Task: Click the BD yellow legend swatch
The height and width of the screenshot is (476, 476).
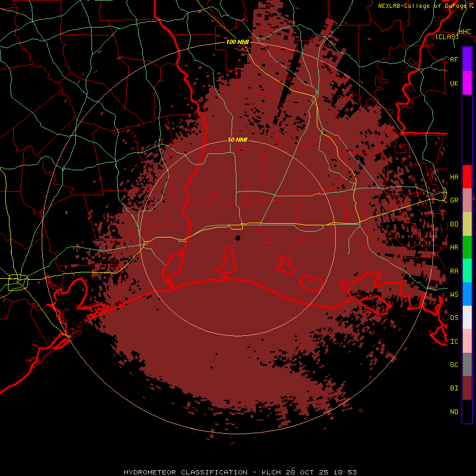Action: click(x=467, y=224)
